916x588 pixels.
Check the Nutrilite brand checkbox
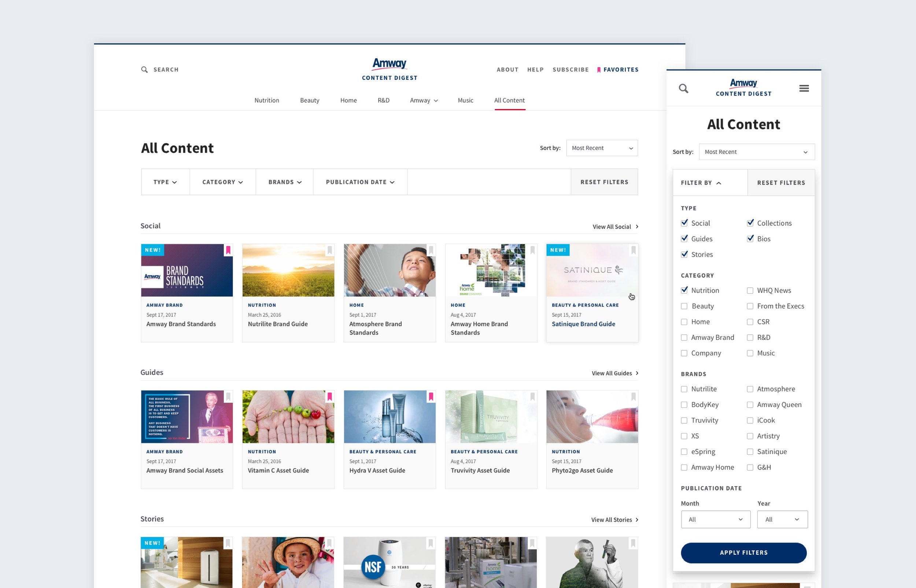684,389
